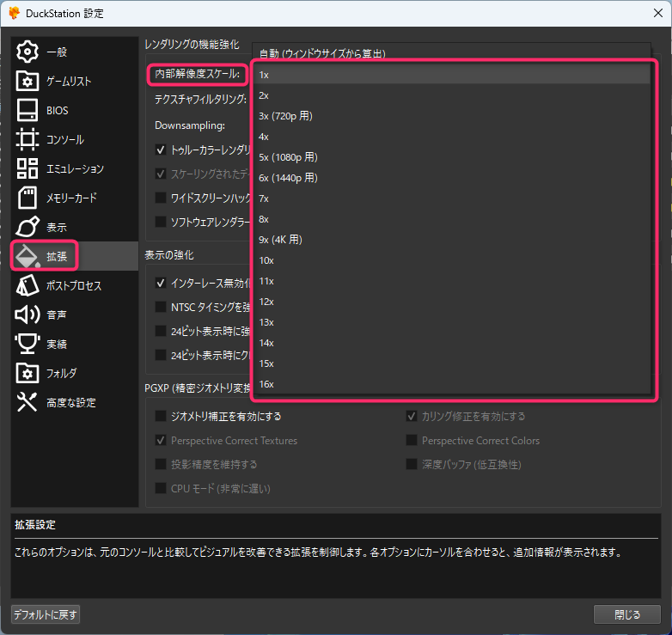The width and height of the screenshot is (672, 635).
Task: Enable the NTSC タイミング checkbox
Action: [161, 307]
